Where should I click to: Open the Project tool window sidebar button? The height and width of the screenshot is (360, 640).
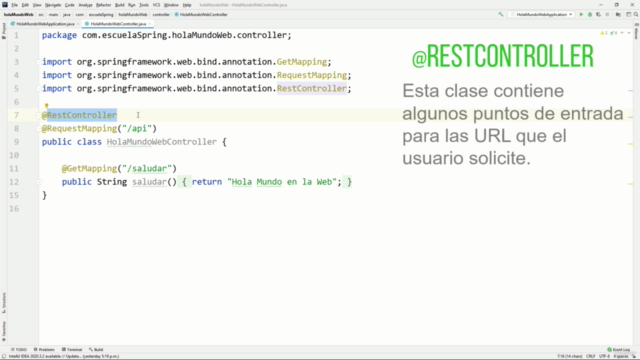pos(4,31)
